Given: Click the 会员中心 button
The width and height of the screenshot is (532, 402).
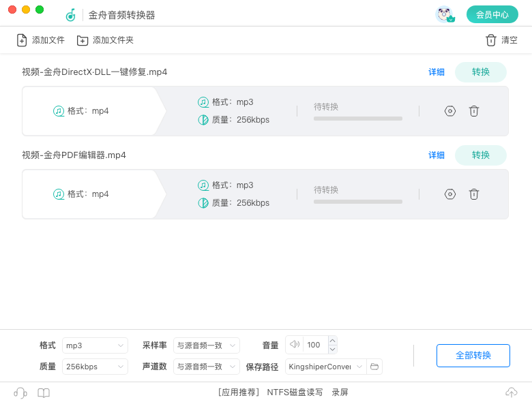Looking at the screenshot, I should [492, 14].
